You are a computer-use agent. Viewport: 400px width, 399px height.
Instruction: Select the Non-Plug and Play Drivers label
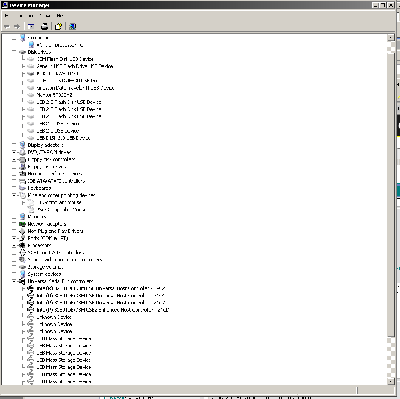point(55,231)
